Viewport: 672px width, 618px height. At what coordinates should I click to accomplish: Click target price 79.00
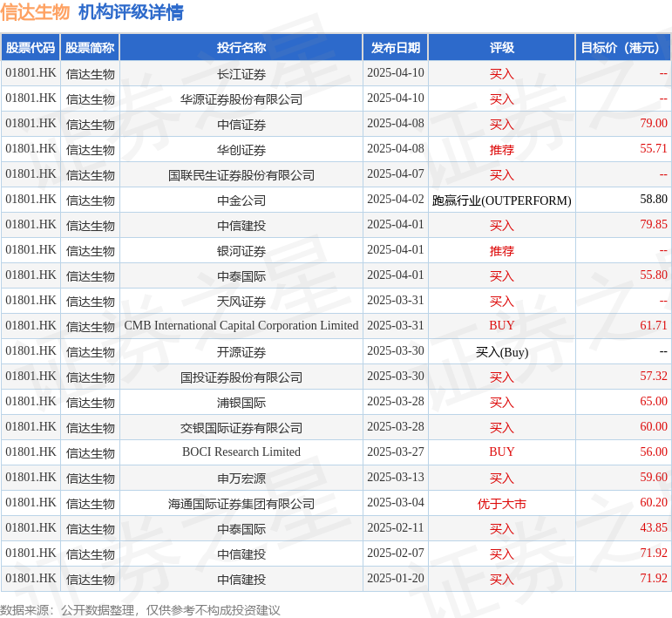654,124
